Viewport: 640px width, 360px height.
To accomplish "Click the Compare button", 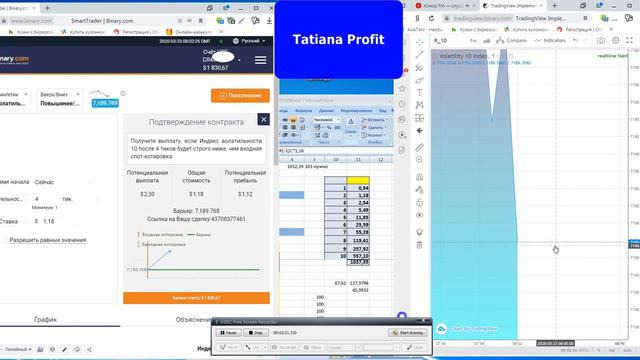I will [511, 40].
